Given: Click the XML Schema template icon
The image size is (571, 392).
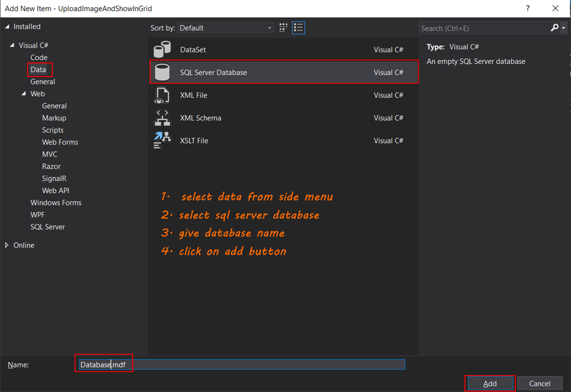Looking at the screenshot, I should [x=162, y=118].
